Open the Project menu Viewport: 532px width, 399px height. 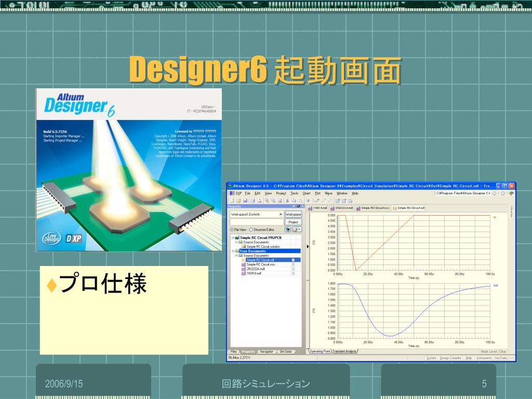(281, 193)
